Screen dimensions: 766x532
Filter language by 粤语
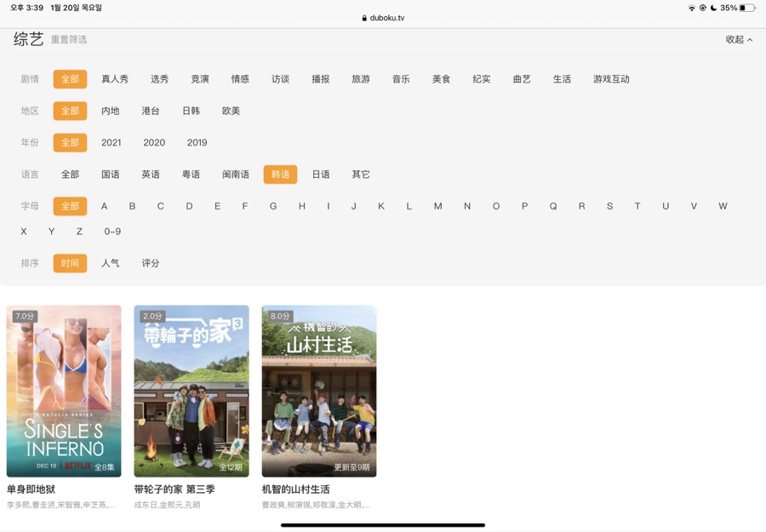[x=191, y=174]
